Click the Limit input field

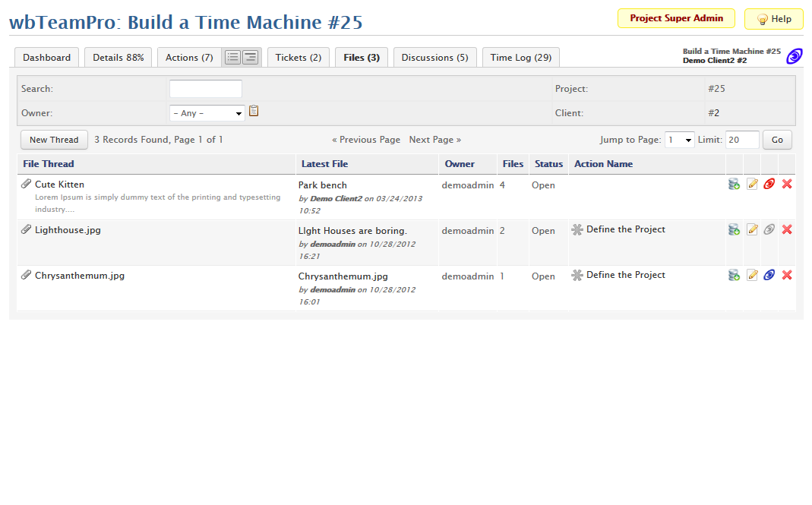[x=742, y=140]
